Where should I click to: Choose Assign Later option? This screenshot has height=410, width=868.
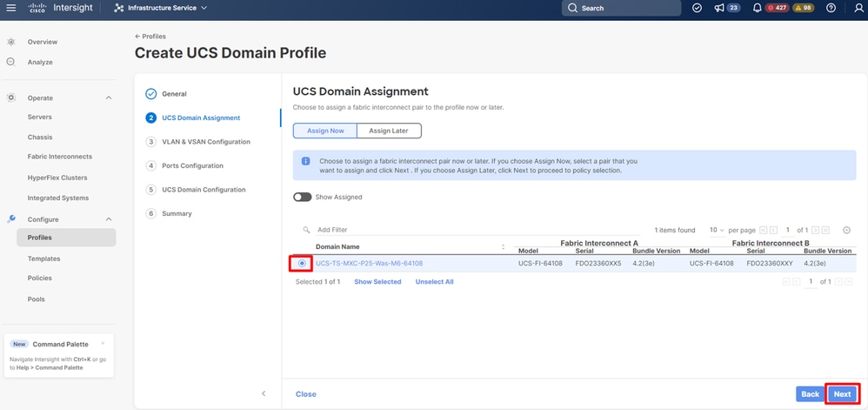[x=389, y=131]
